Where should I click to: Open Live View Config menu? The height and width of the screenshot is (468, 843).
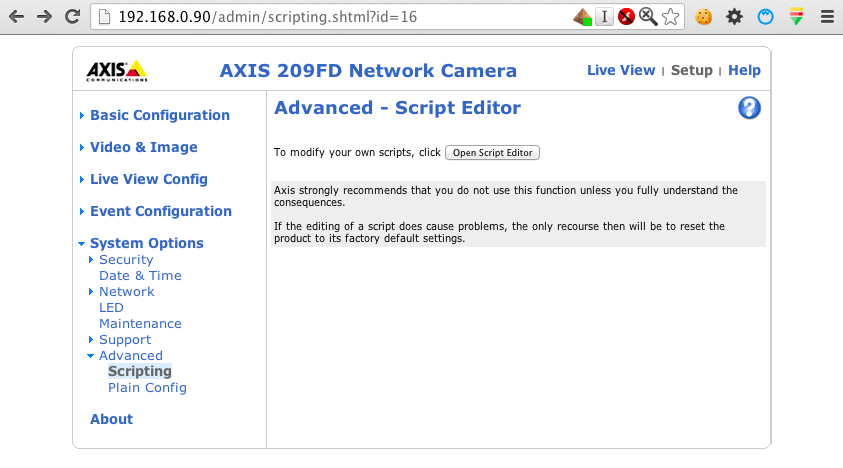click(x=149, y=179)
